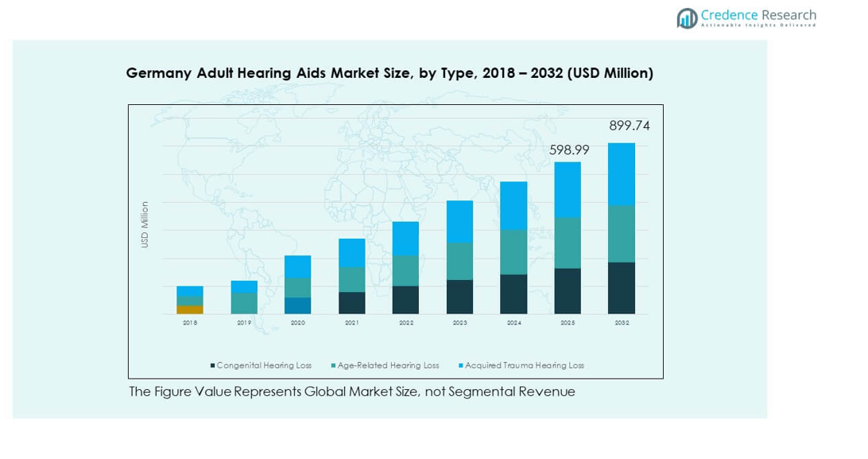Click the Credence Research logo icon
Screen dimensions: 868x459
tap(687, 18)
